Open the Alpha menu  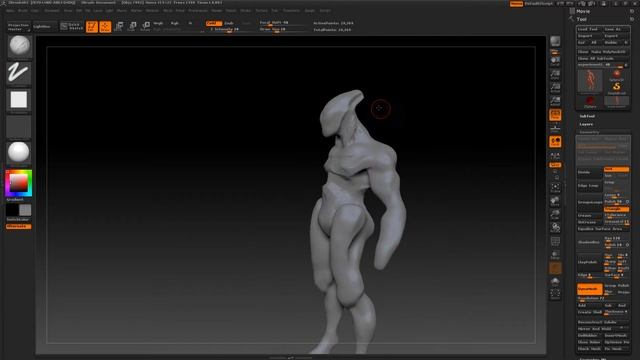tap(10, 11)
